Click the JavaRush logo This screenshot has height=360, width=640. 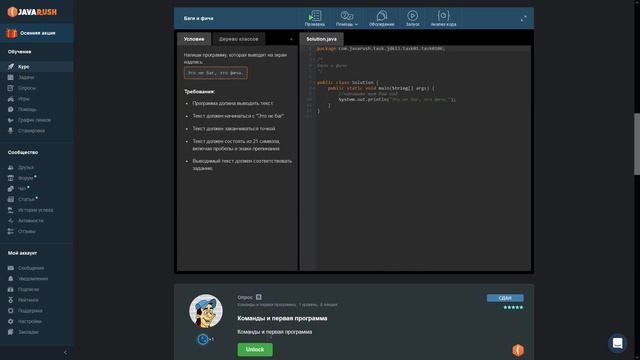point(32,12)
